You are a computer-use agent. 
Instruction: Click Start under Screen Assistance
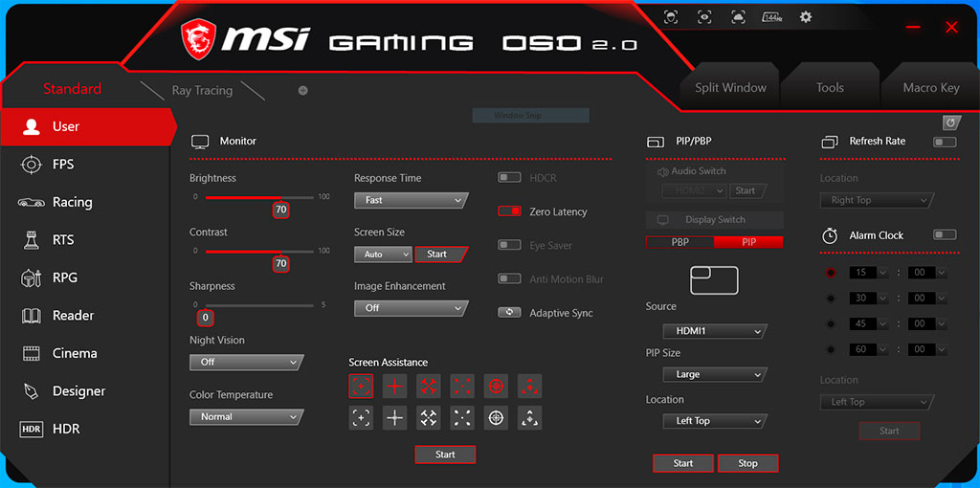[x=445, y=455]
